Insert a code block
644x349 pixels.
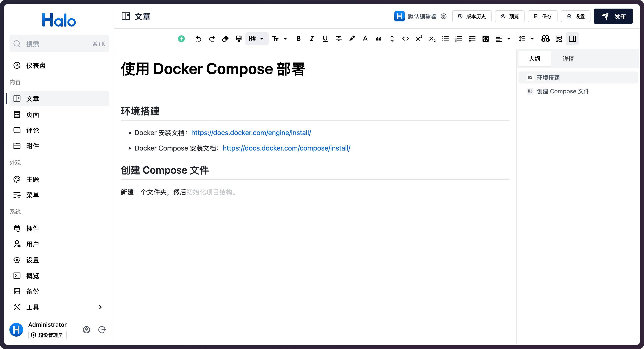click(x=486, y=39)
